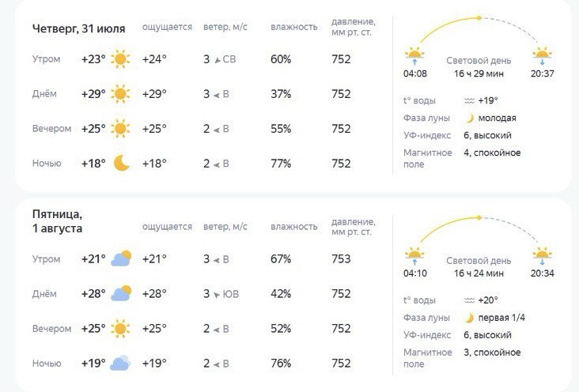Click the sunset icon above 20:37
Screen dimensions: 579x392
pyautogui.click(x=542, y=55)
